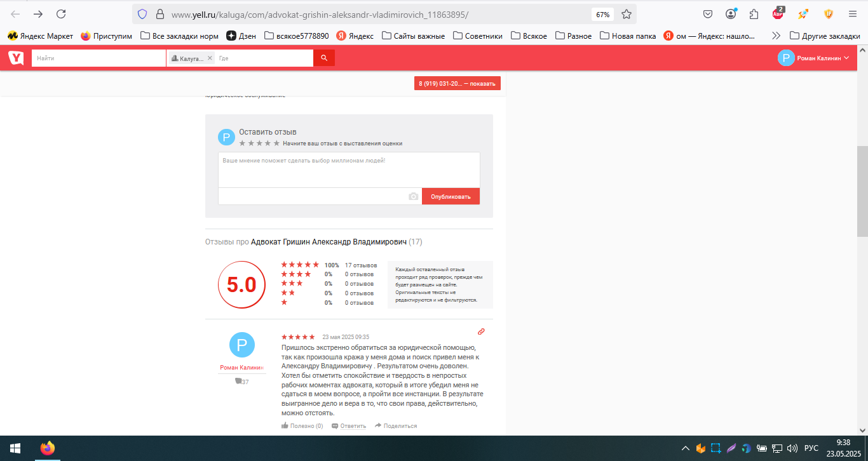The height and width of the screenshot is (461, 868).
Task: Focus the Найти search field
Action: 98,58
